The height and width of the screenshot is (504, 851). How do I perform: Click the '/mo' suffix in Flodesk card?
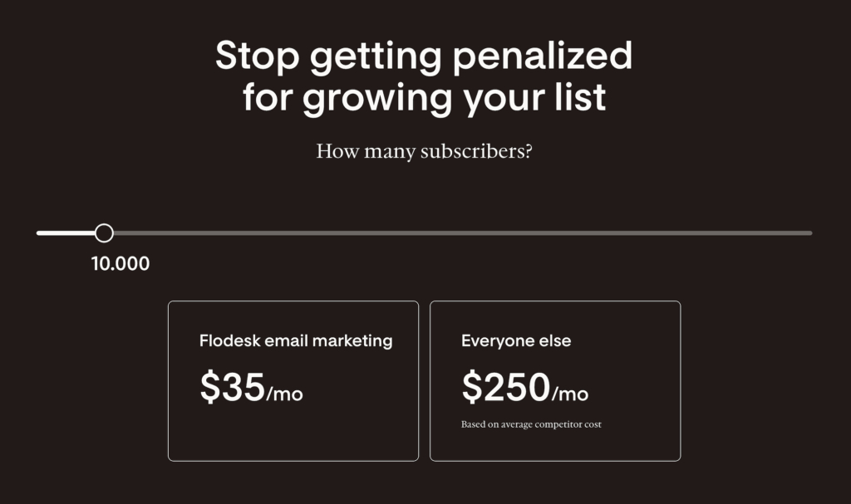[285, 394]
